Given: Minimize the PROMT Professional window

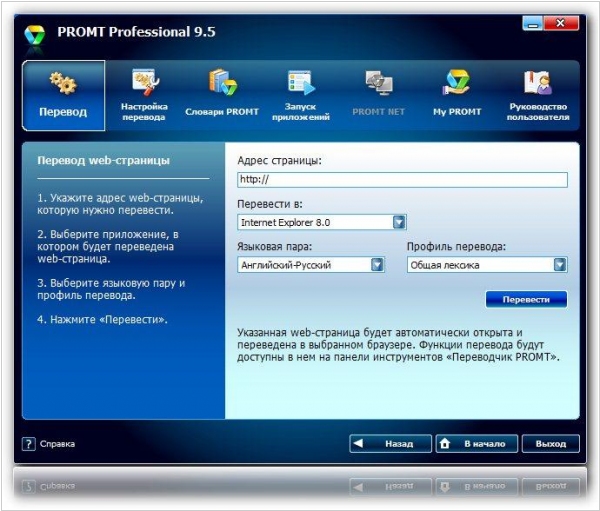Looking at the screenshot, I should (533, 23).
